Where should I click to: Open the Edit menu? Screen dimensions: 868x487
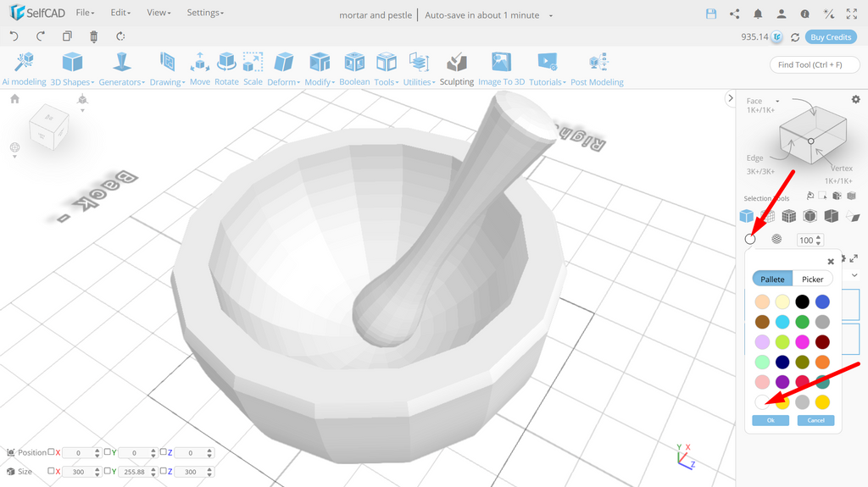coord(120,13)
